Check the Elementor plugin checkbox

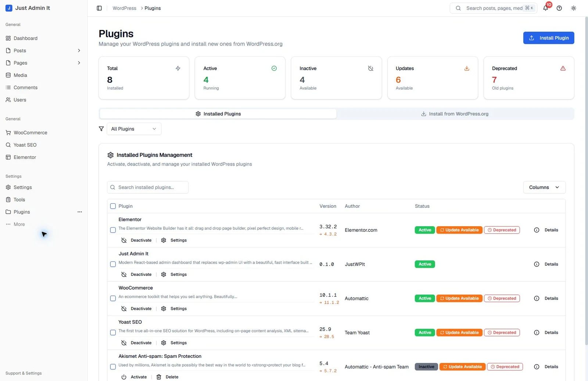[x=113, y=230]
